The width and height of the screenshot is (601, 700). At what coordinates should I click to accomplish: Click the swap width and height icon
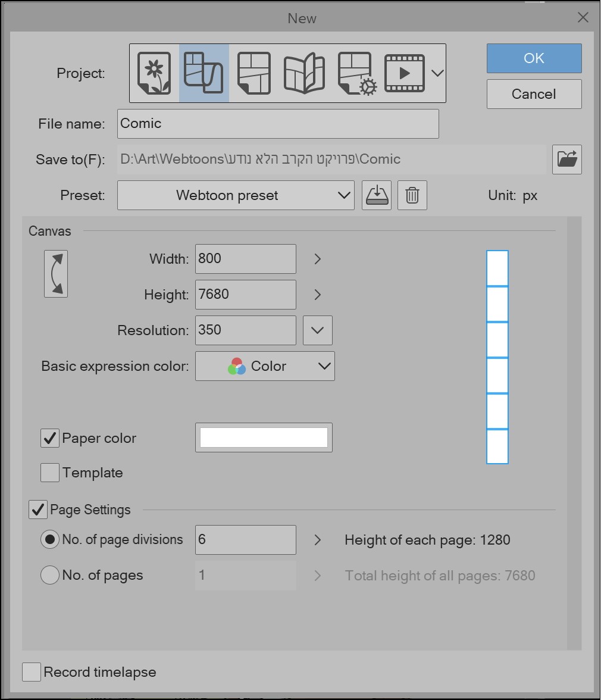point(55,274)
